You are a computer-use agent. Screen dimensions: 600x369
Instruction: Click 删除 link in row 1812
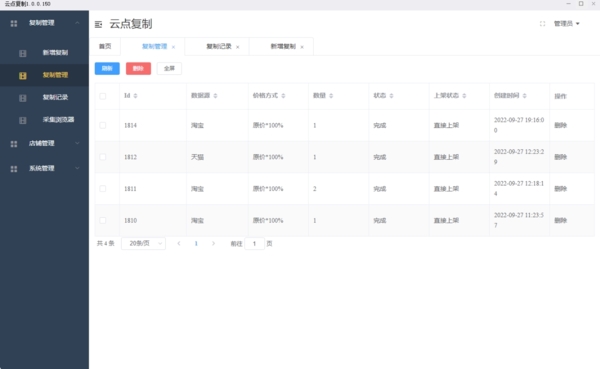click(561, 157)
